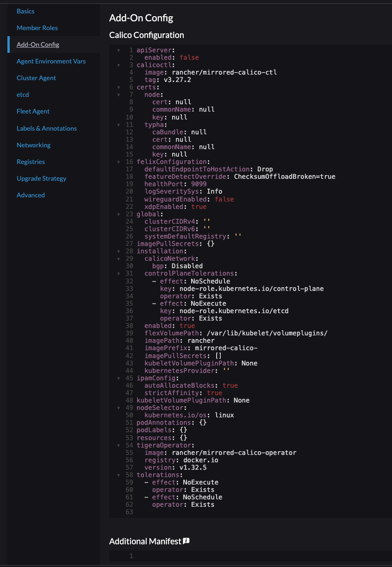Click 'defaultEndpointToHostAction: Drop' line
Viewport: 392px width, 567px height.
tap(209, 169)
